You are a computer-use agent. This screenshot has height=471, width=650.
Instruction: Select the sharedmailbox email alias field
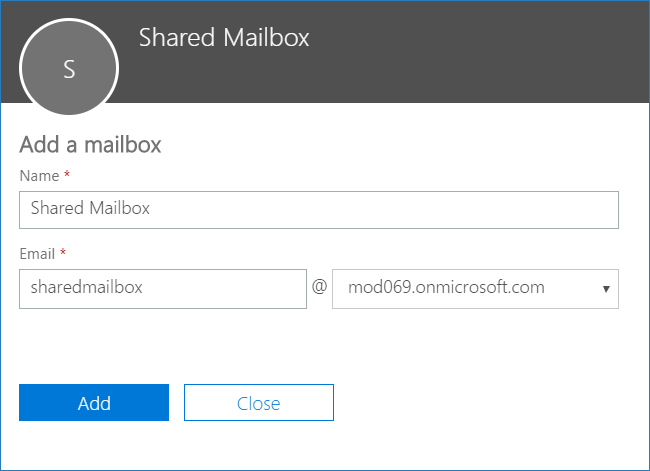(163, 289)
